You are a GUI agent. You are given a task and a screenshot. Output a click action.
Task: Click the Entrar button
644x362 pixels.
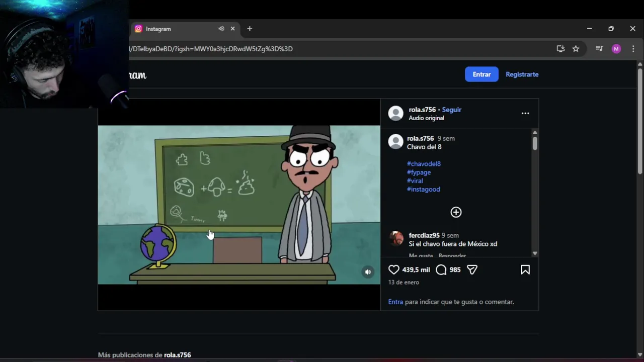[x=481, y=74]
